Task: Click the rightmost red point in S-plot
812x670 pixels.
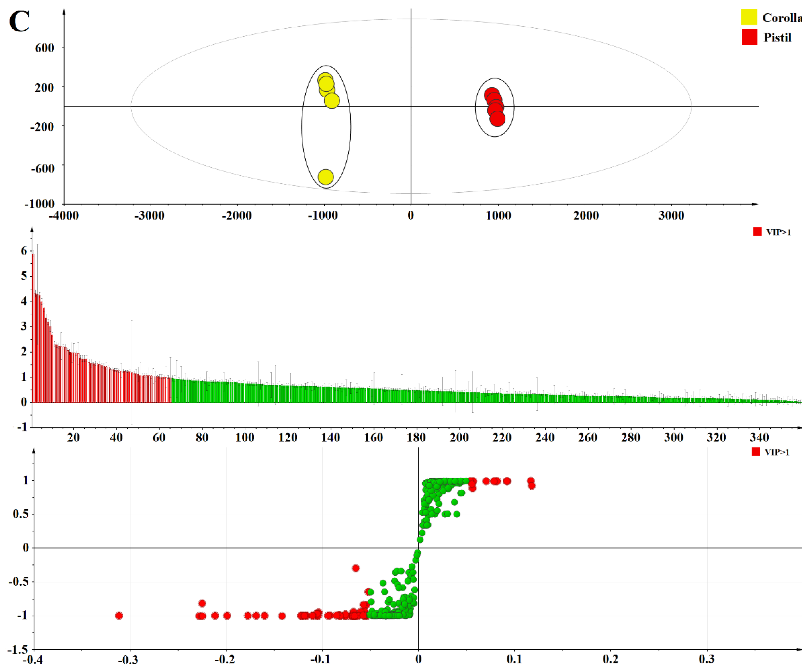Action: click(x=532, y=486)
